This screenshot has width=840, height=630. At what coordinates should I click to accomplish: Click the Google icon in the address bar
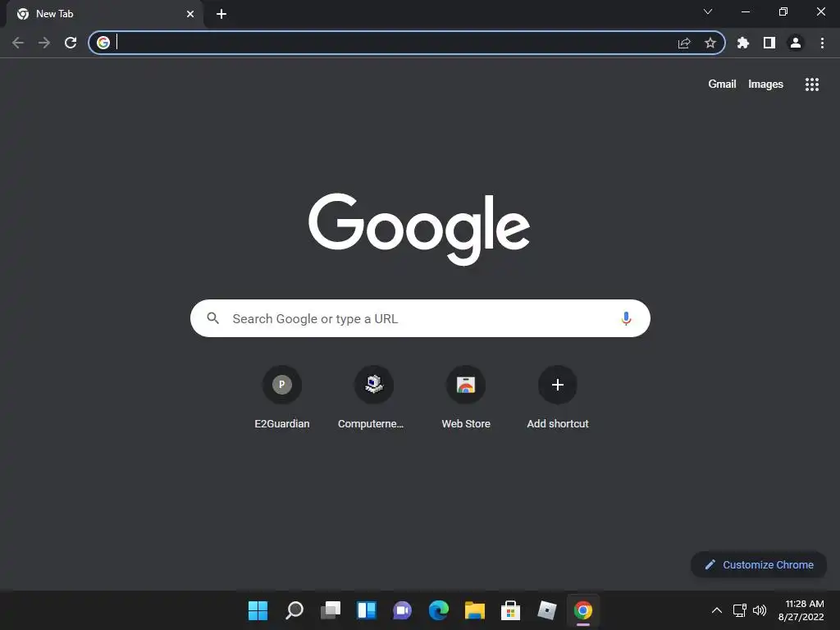pos(103,43)
